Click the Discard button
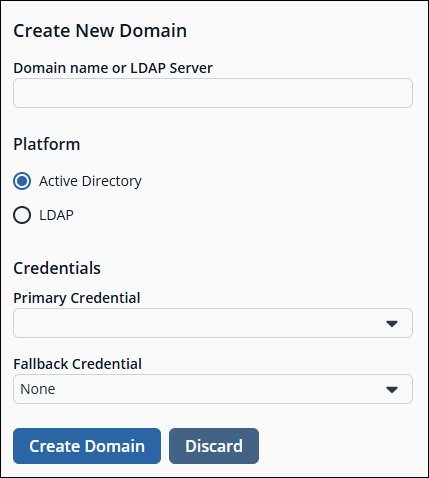The image size is (429, 478). (x=214, y=446)
